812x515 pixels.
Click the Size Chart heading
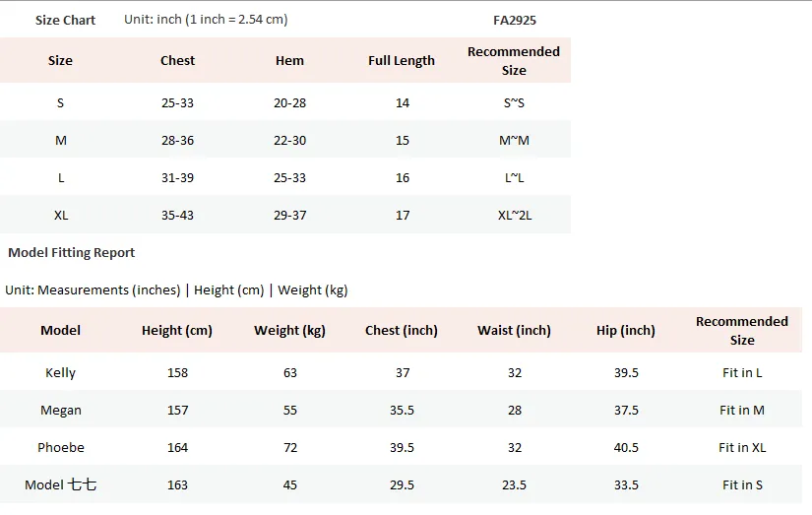pos(65,21)
